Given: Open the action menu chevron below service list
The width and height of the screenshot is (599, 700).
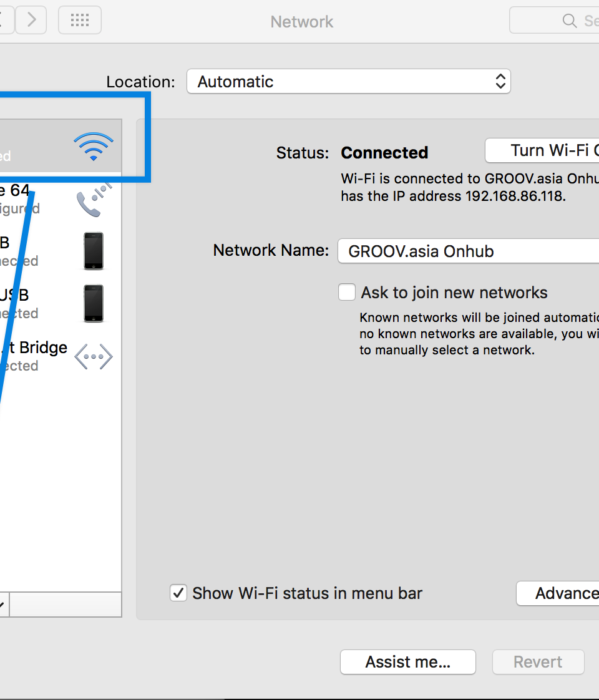Looking at the screenshot, I should click(2, 604).
